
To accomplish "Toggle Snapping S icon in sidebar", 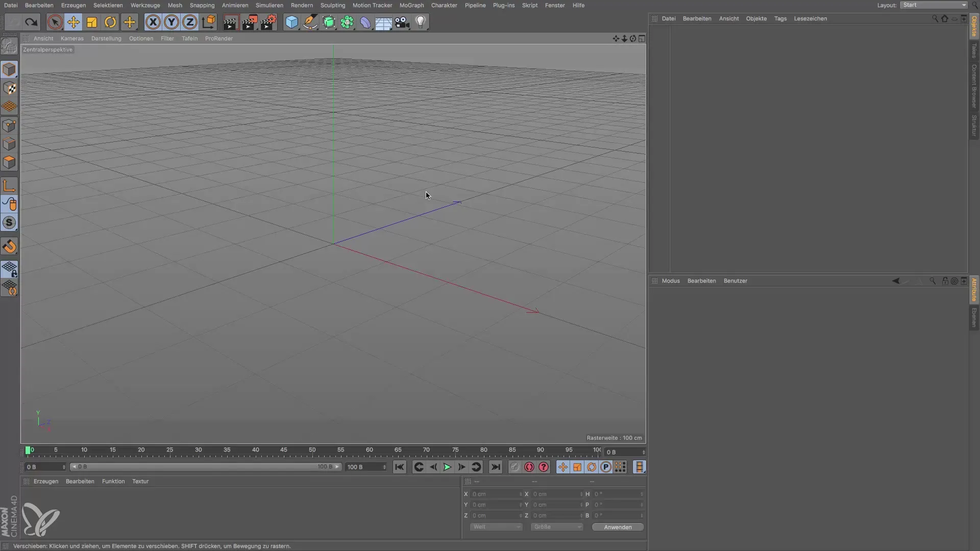I will point(9,223).
